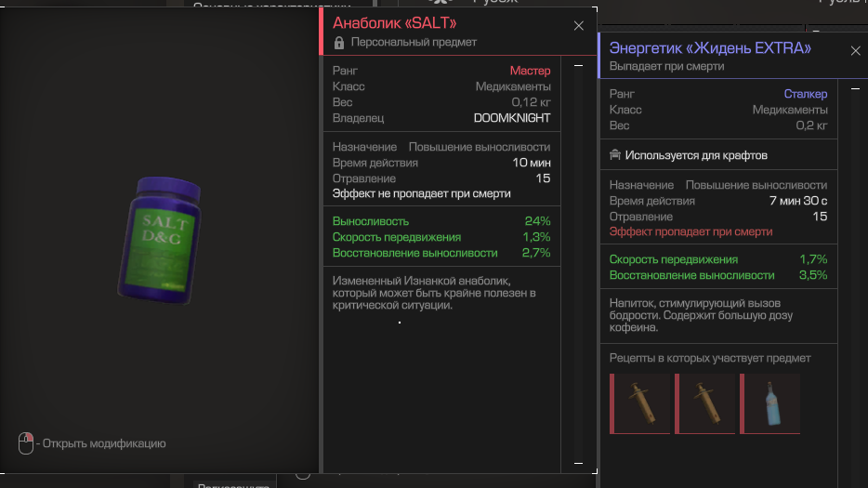Click the Используется для крафтов label
The width and height of the screenshot is (868, 488).
(x=696, y=155)
